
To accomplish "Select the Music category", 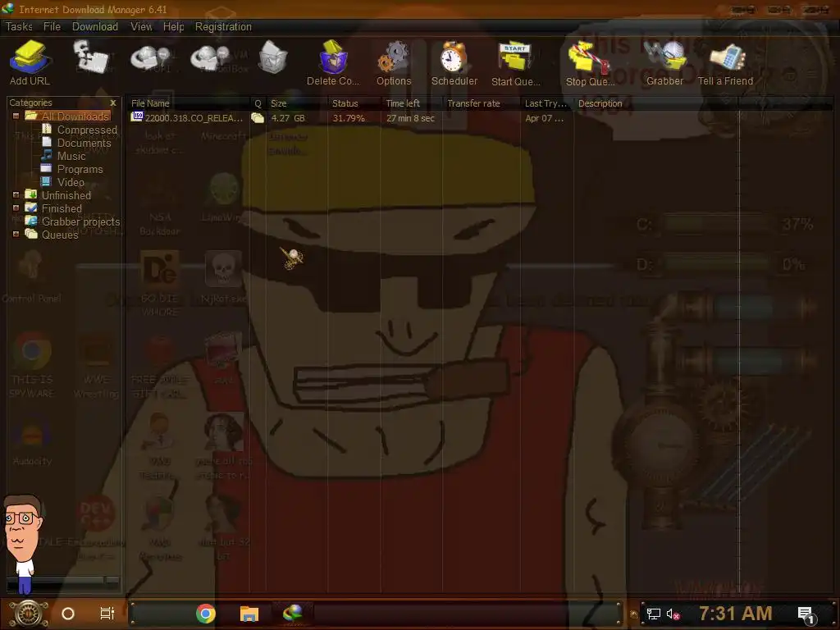I will pos(71,156).
